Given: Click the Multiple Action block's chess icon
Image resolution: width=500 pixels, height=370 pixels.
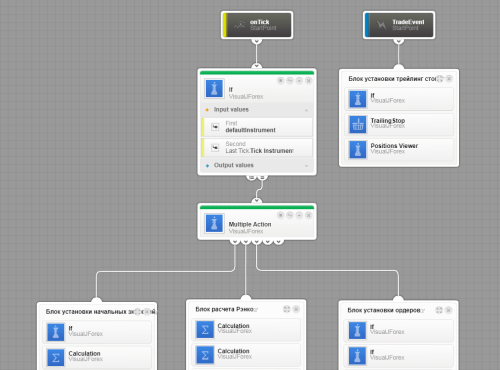Looking at the screenshot, I should coord(214,223).
